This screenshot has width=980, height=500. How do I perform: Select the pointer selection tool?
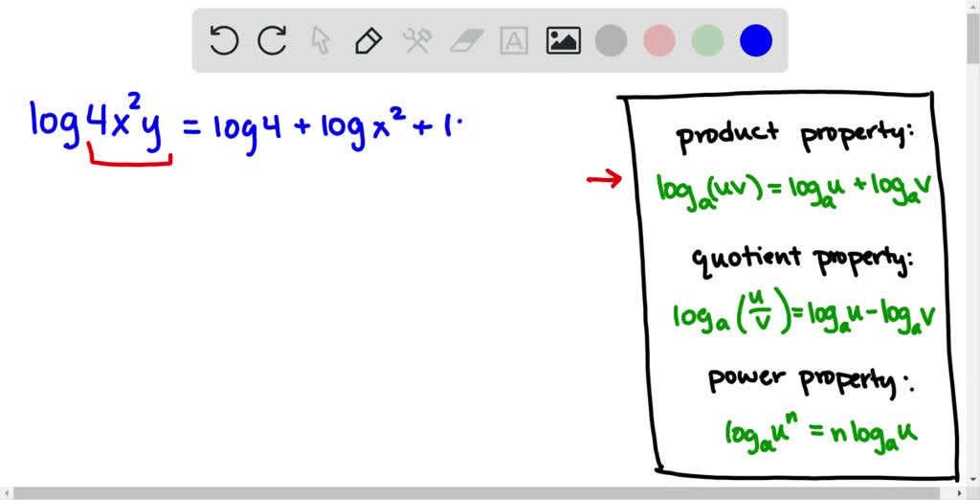[321, 40]
